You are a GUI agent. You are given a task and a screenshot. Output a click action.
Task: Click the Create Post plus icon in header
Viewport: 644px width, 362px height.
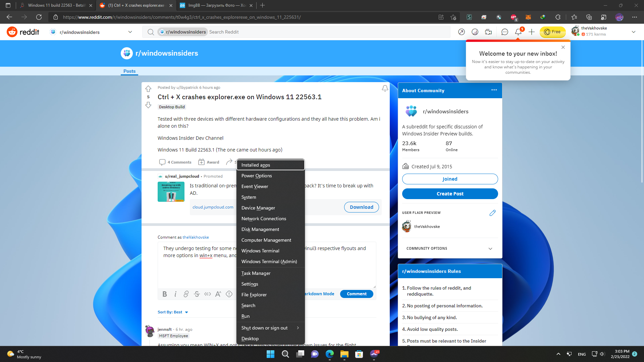coord(532,32)
